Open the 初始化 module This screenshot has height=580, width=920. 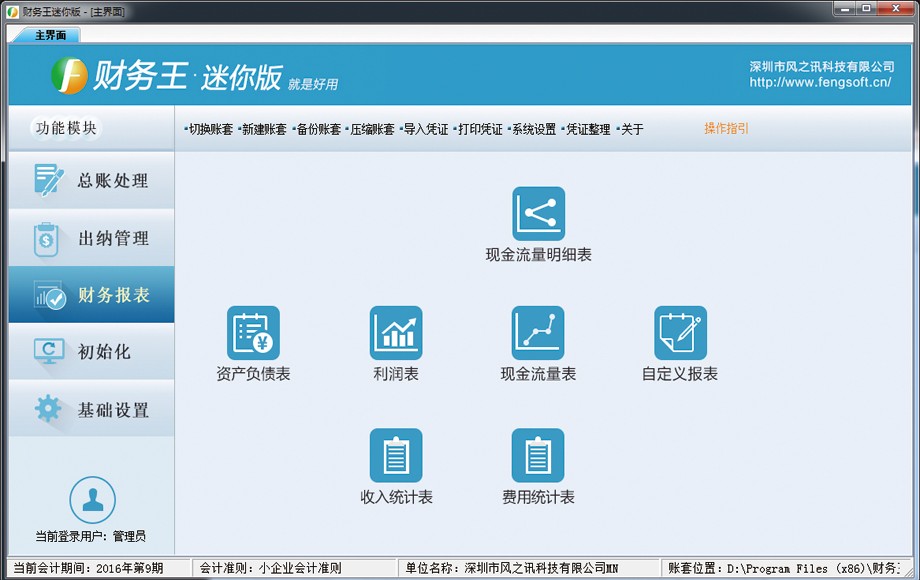pos(91,352)
